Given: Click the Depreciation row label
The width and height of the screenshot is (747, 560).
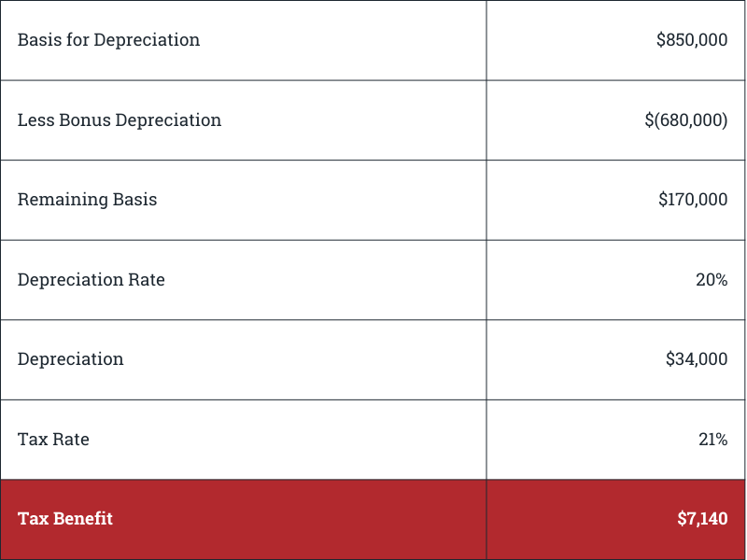Looking at the screenshot, I should (70, 359).
